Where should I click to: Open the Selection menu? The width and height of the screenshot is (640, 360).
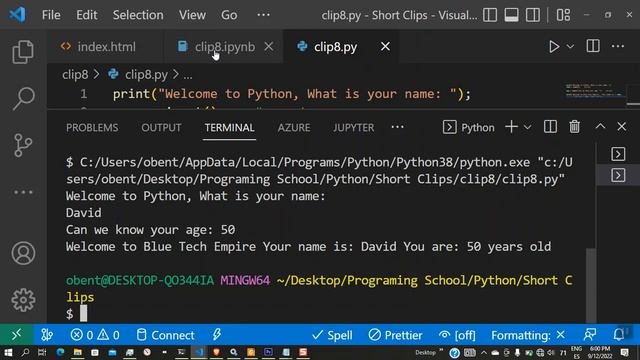coord(138,15)
